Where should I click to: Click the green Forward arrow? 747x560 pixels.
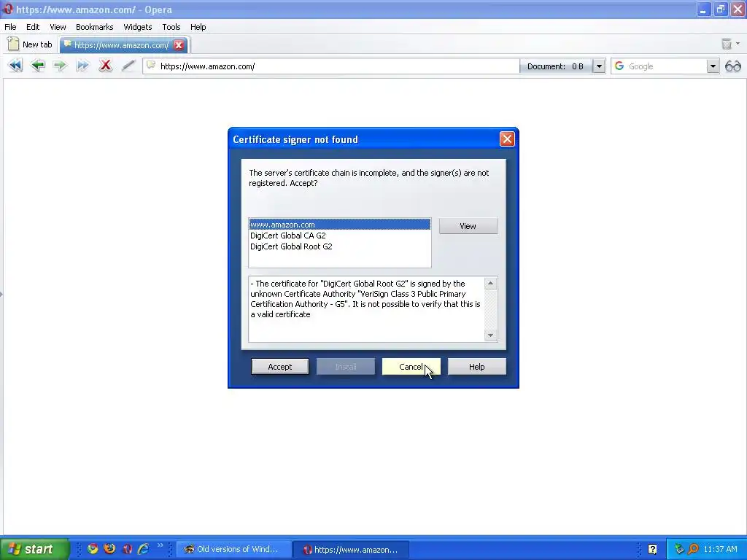pyautogui.click(x=60, y=65)
